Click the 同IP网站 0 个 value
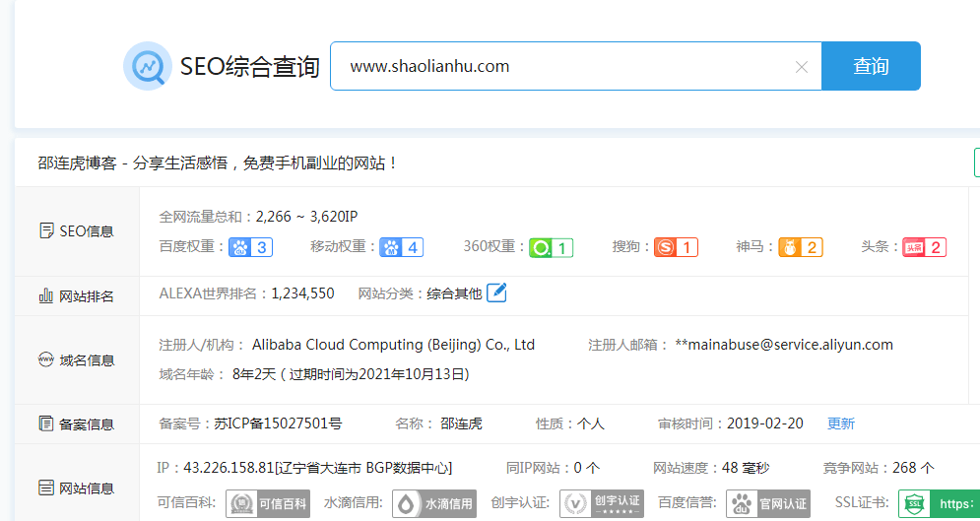This screenshot has width=980, height=521. [586, 467]
